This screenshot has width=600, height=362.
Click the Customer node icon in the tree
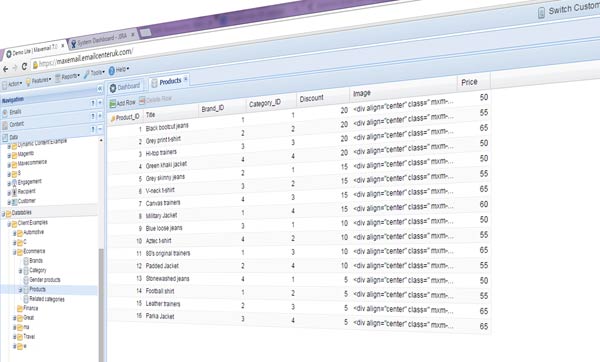pyautogui.click(x=15, y=202)
